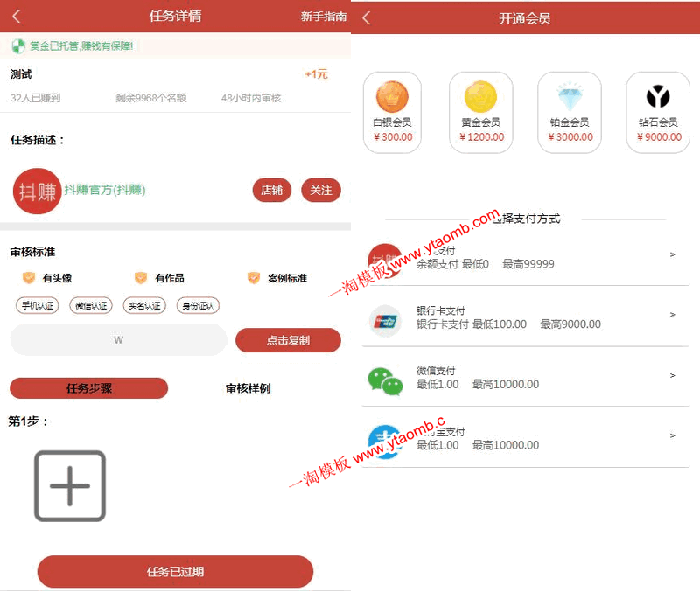Screen dimensions: 700x592
Task: Expand the 微信支付 row chevron
Action: 672,376
